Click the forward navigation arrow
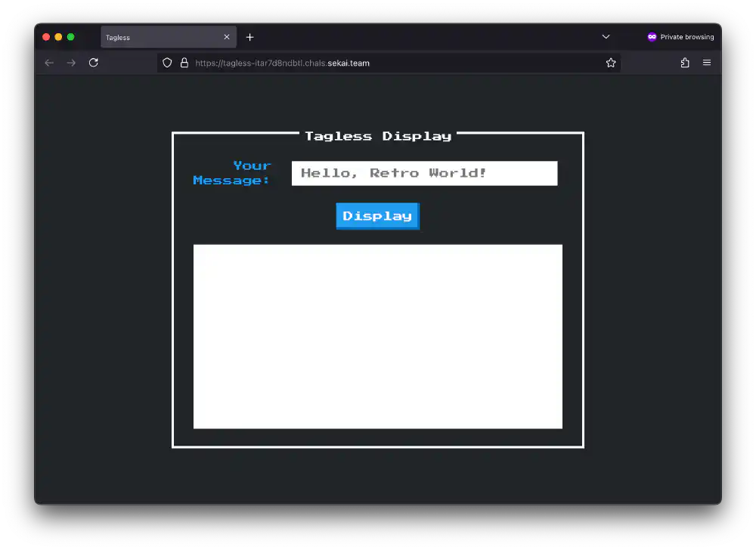Screen dimensions: 756x550 (70, 63)
